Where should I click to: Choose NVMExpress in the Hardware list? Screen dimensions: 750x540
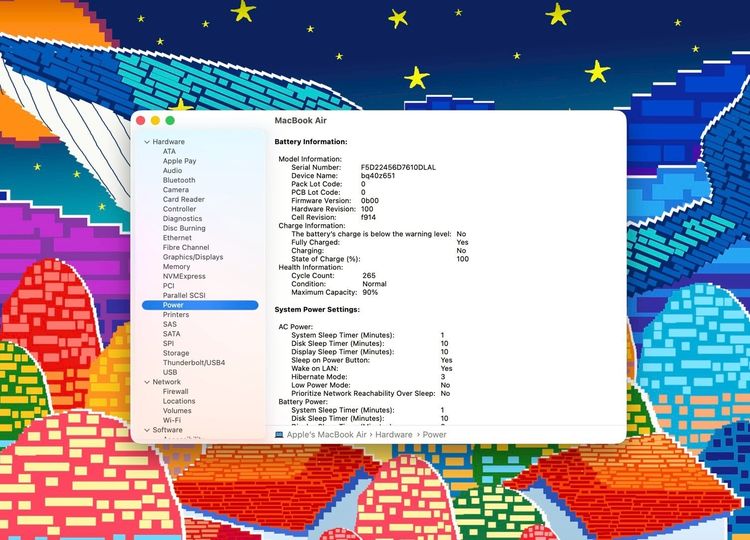point(184,276)
